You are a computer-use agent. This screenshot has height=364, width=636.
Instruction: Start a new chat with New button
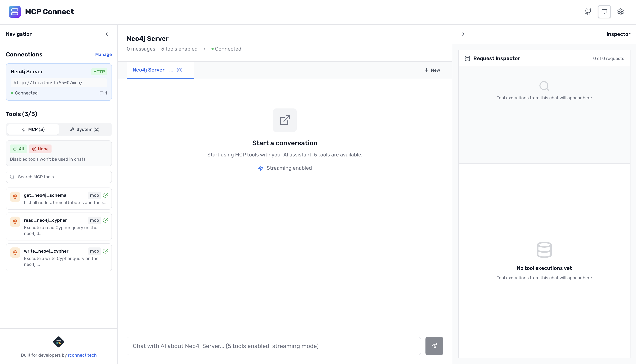coord(432,70)
